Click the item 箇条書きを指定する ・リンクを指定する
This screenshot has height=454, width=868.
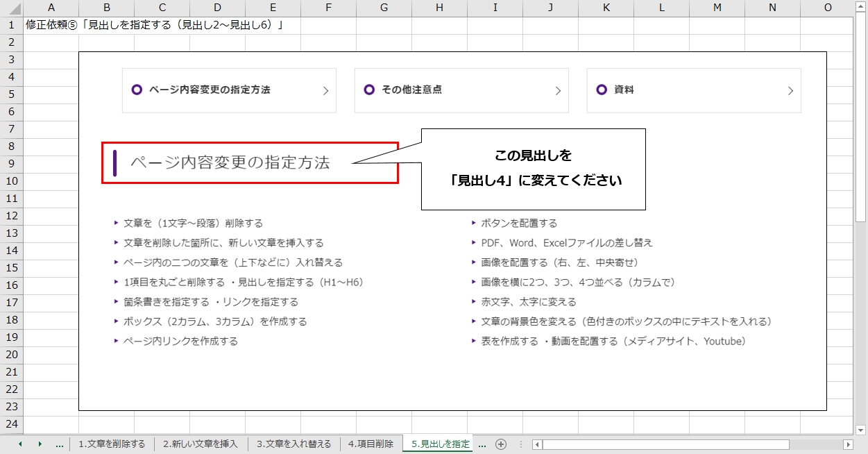211,302
